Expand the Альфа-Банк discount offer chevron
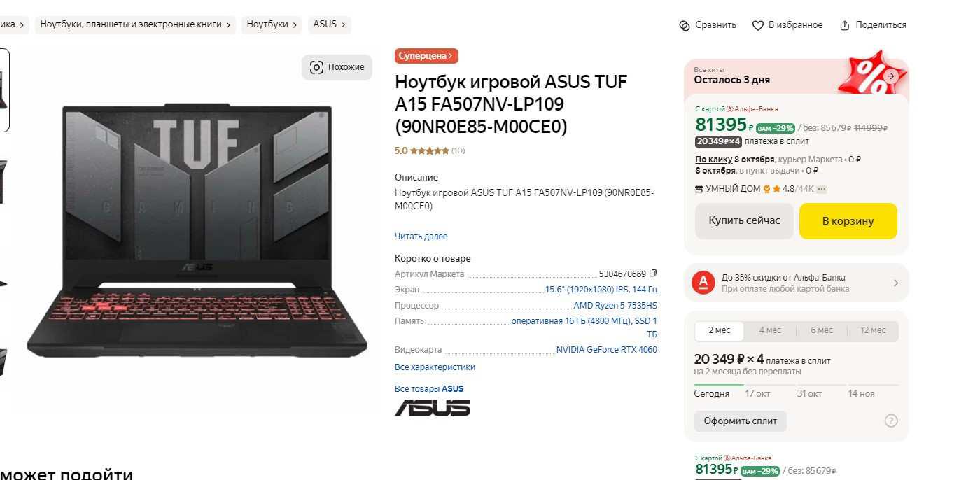This screenshot has width=980, height=480. pos(896,283)
